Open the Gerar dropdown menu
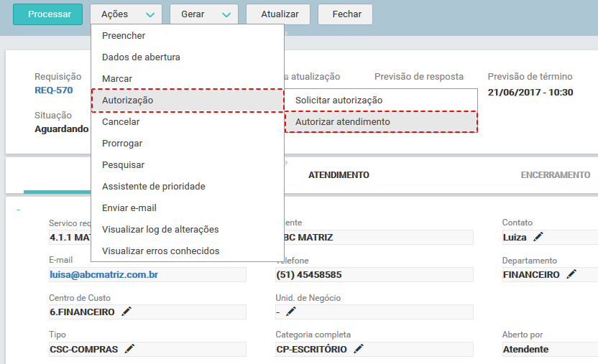Screen dimensions: 598x364 [204, 14]
